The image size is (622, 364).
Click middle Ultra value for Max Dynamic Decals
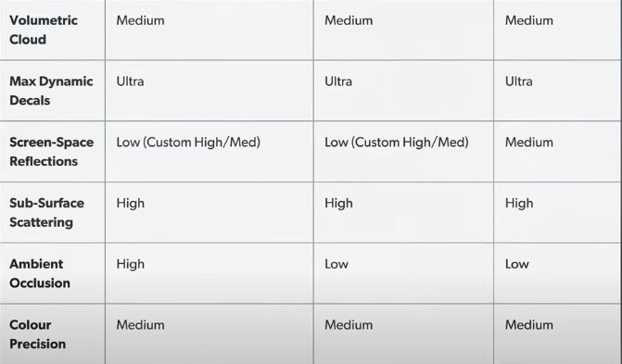point(338,82)
